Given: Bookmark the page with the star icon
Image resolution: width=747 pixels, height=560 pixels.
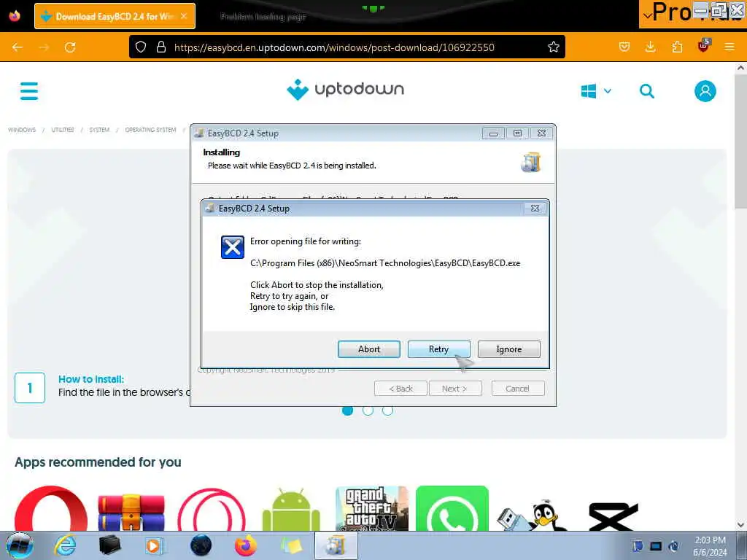Looking at the screenshot, I should 554,47.
